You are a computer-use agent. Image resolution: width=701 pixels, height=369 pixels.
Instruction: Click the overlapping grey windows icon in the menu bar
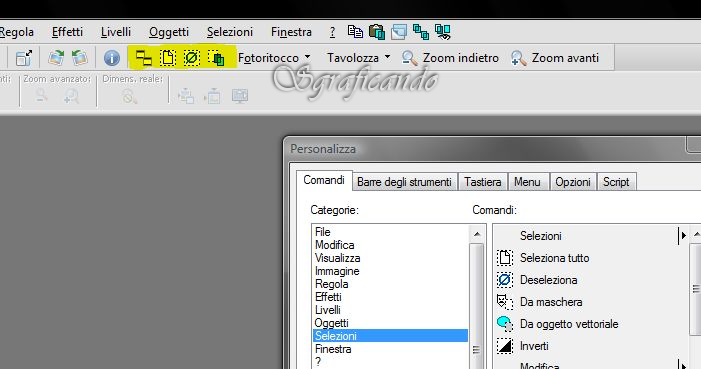click(399, 32)
